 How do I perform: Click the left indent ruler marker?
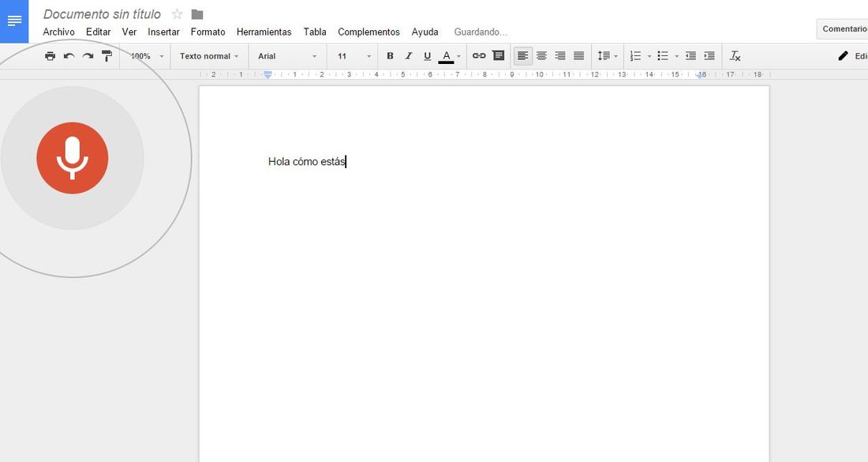[268, 75]
